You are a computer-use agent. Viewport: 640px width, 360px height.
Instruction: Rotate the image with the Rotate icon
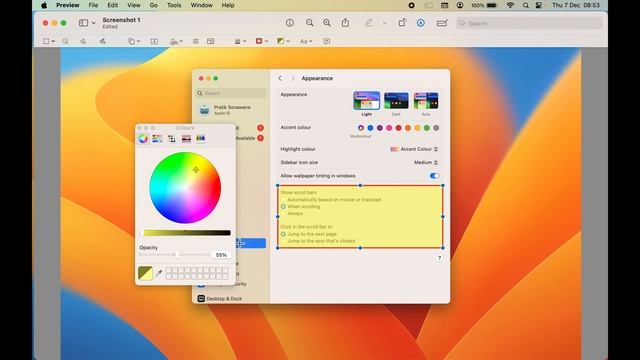click(x=402, y=23)
